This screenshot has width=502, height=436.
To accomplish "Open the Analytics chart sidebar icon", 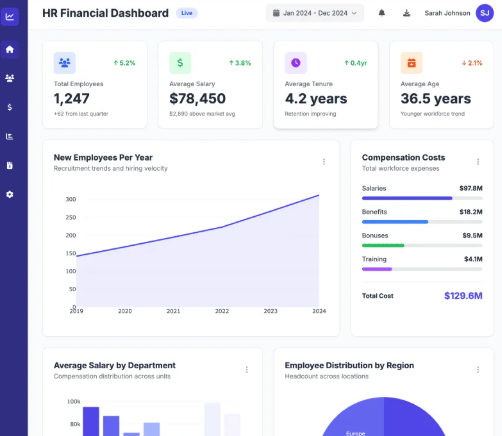I will 10,136.
